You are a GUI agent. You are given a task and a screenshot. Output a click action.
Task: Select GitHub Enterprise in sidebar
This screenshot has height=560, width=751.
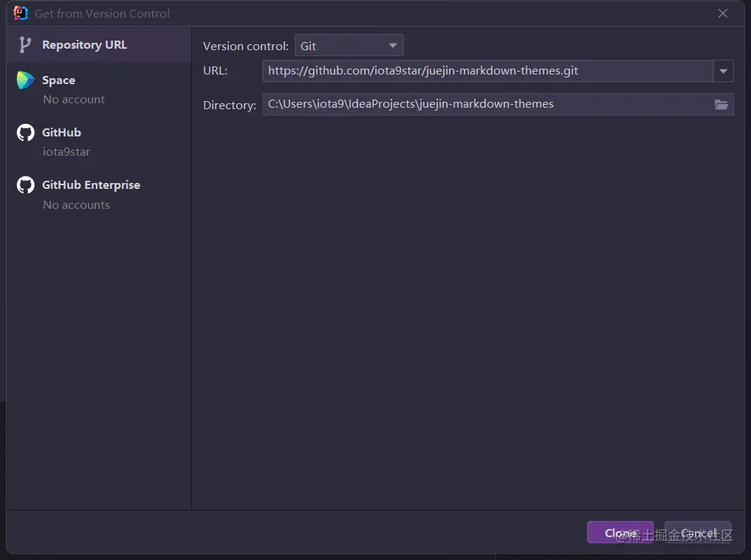[x=99, y=194]
